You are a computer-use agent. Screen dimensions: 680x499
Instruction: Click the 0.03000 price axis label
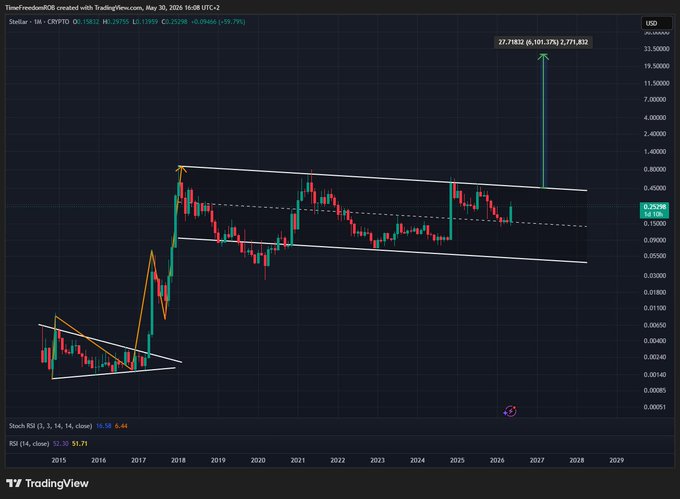655,276
